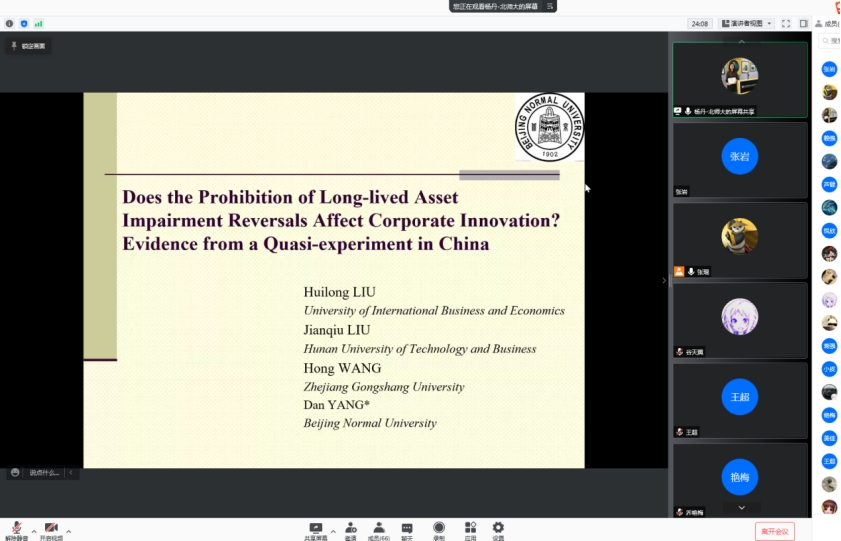
Task: Expand the video options arrow
Action: 68,531
